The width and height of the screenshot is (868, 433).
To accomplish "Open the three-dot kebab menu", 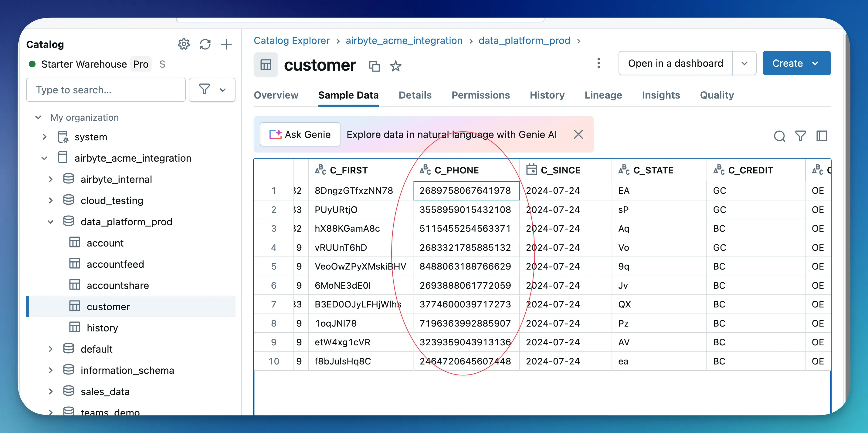I will [598, 63].
